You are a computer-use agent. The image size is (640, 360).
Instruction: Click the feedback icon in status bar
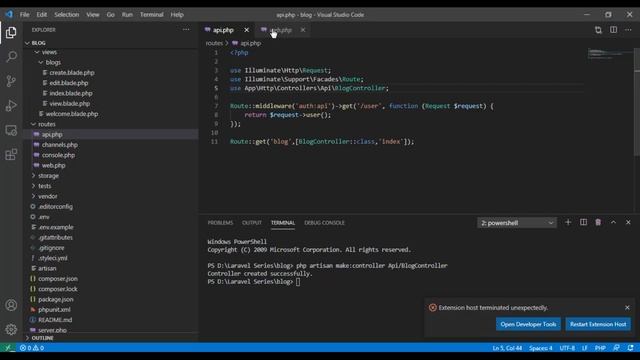[616, 348]
